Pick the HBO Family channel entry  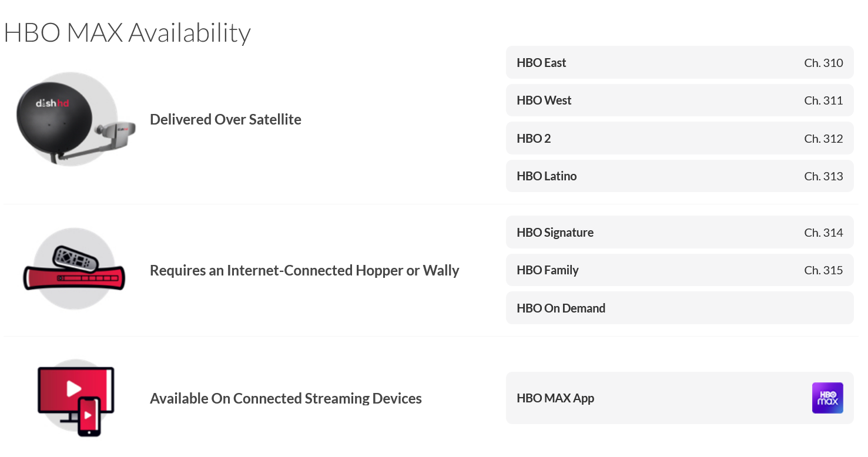point(679,270)
